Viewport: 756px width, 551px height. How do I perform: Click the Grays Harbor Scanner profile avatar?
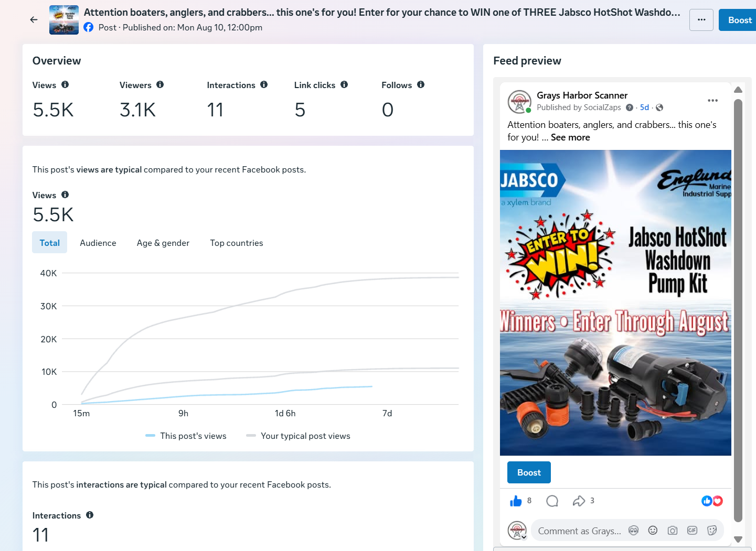pos(519,101)
